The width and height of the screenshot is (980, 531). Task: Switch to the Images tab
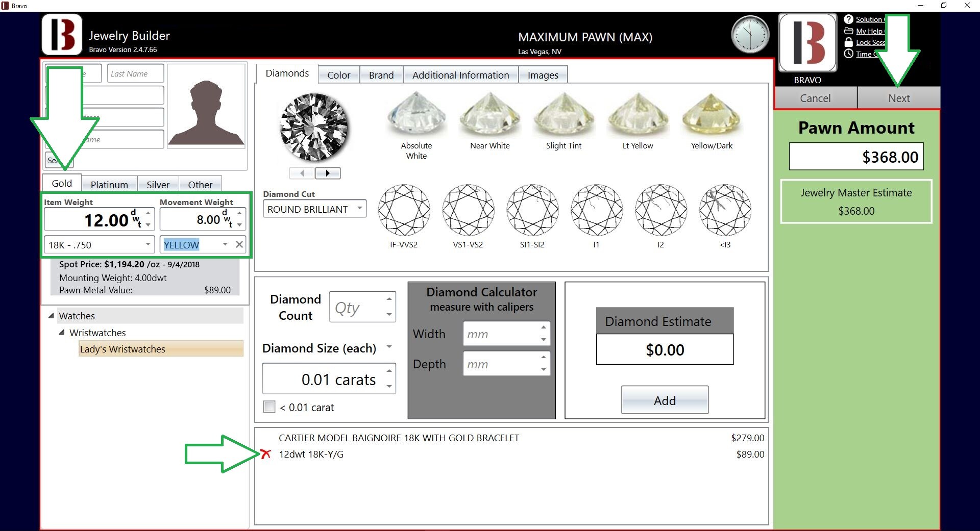(543, 75)
